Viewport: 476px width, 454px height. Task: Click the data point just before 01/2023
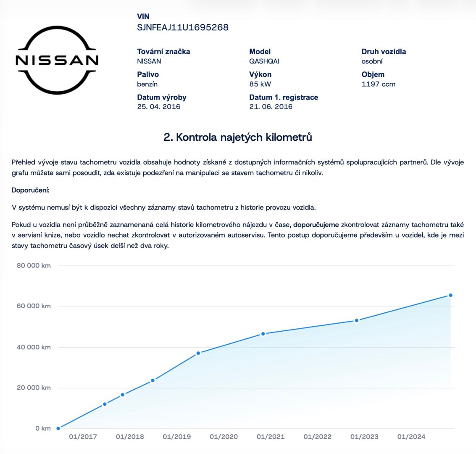point(357,320)
